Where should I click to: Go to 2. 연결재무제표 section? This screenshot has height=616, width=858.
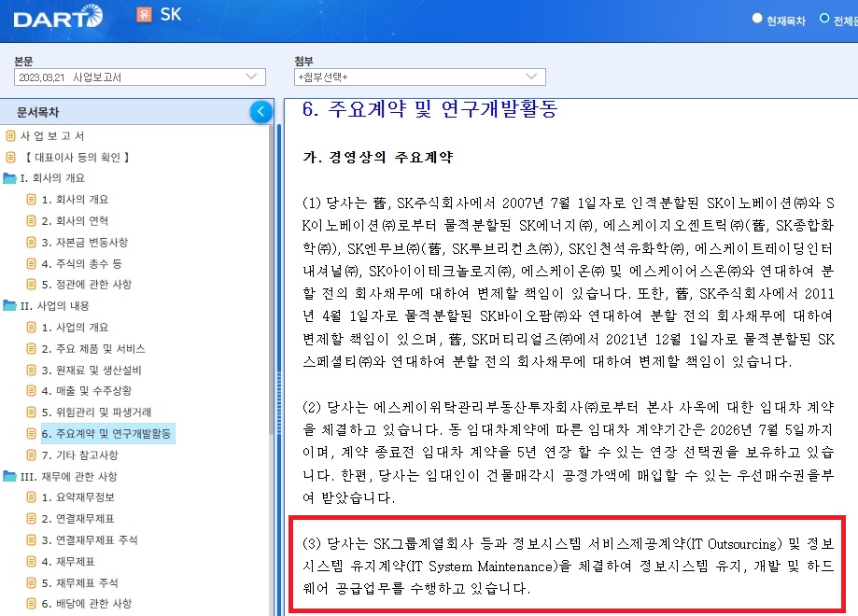coord(81,519)
